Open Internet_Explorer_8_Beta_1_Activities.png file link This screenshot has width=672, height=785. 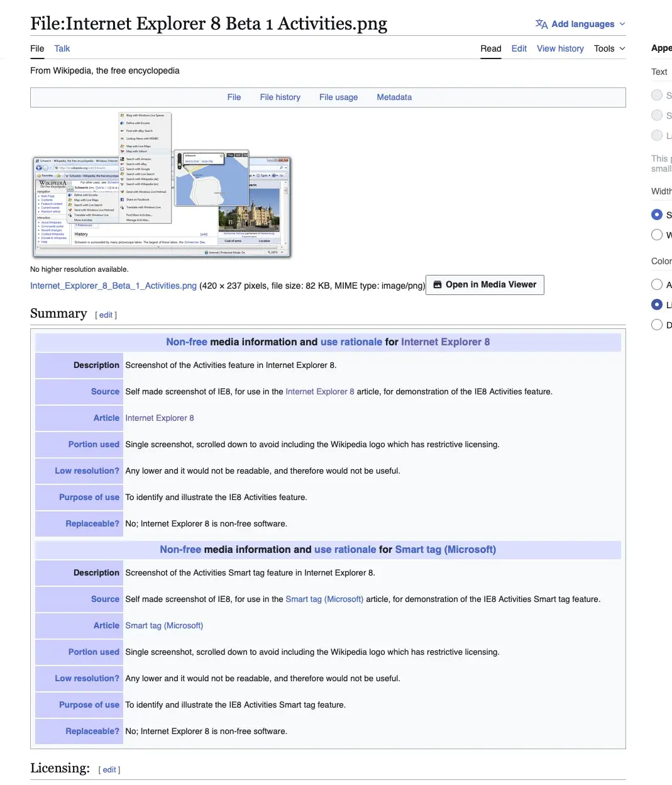click(113, 286)
